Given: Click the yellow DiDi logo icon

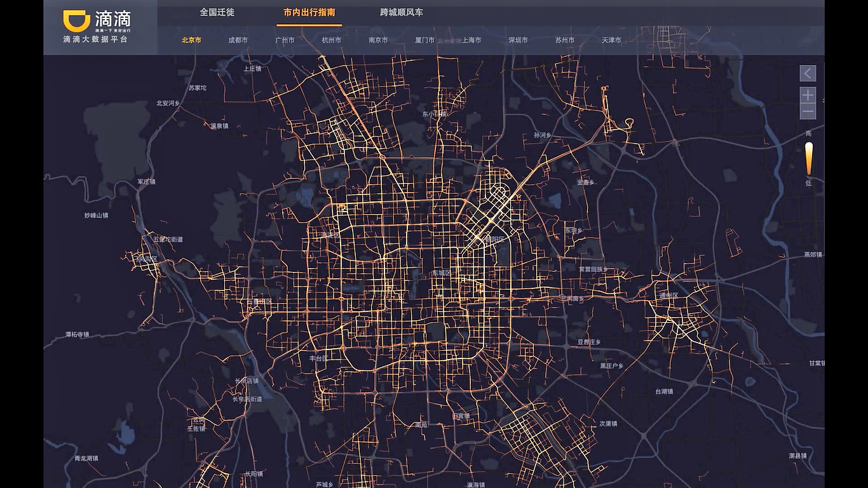Looking at the screenshot, I should [x=76, y=21].
